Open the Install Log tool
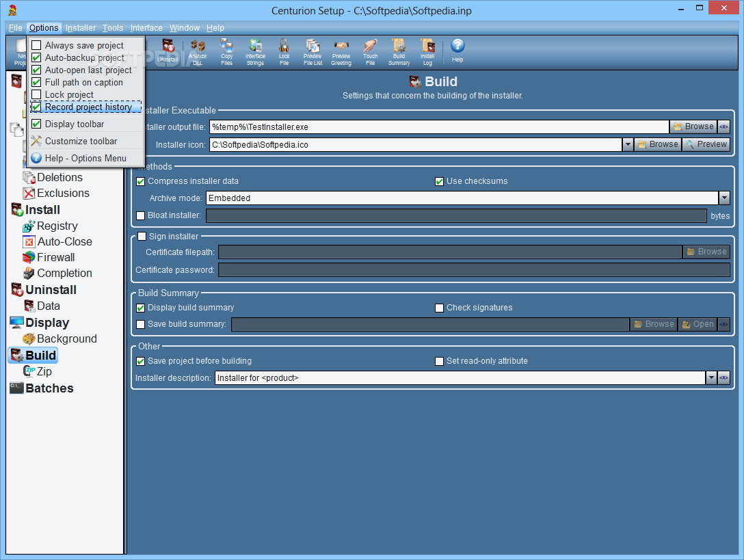This screenshot has height=560, width=744. (x=427, y=52)
